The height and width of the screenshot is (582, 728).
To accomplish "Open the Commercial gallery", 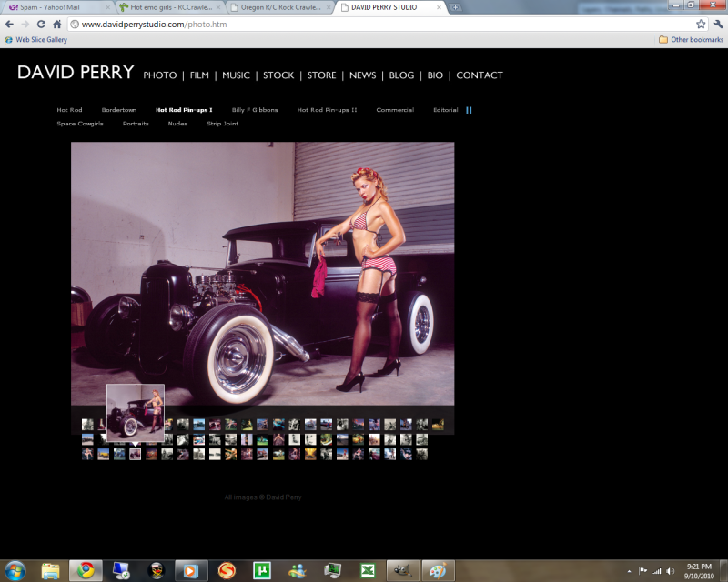I will [395, 110].
